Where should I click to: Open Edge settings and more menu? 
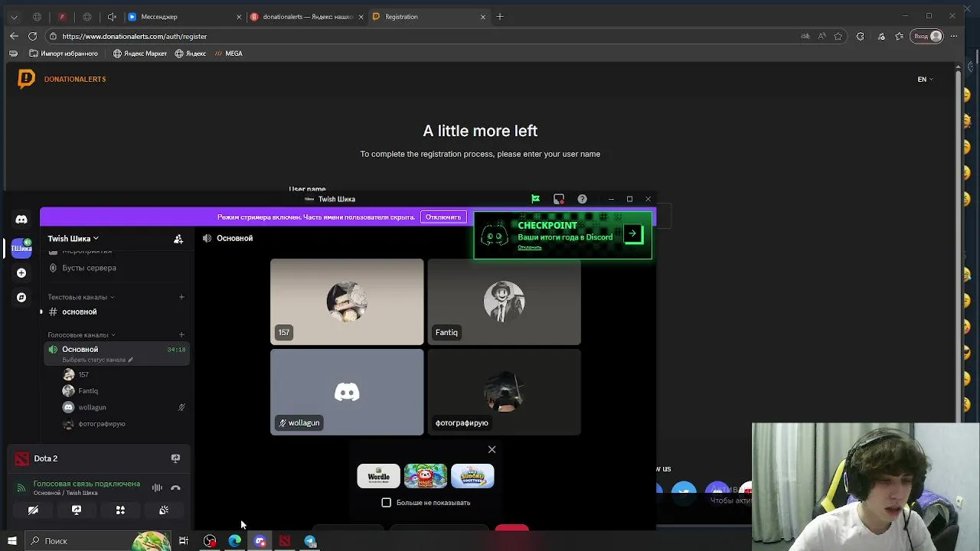click(954, 36)
